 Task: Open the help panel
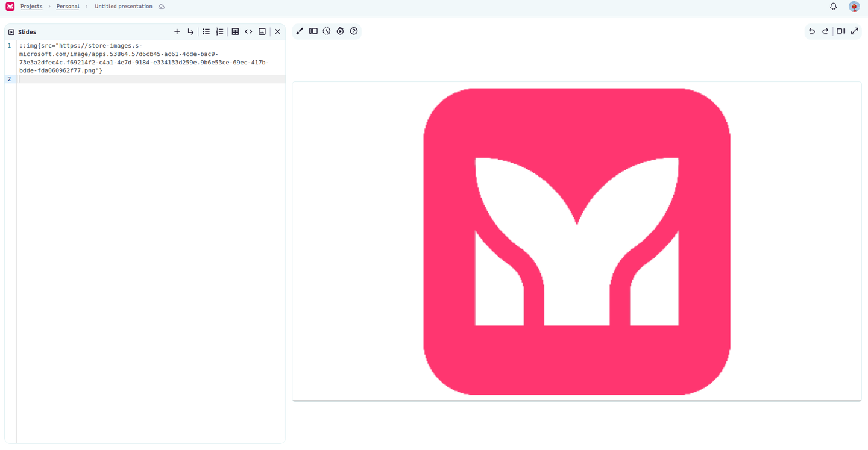354,31
